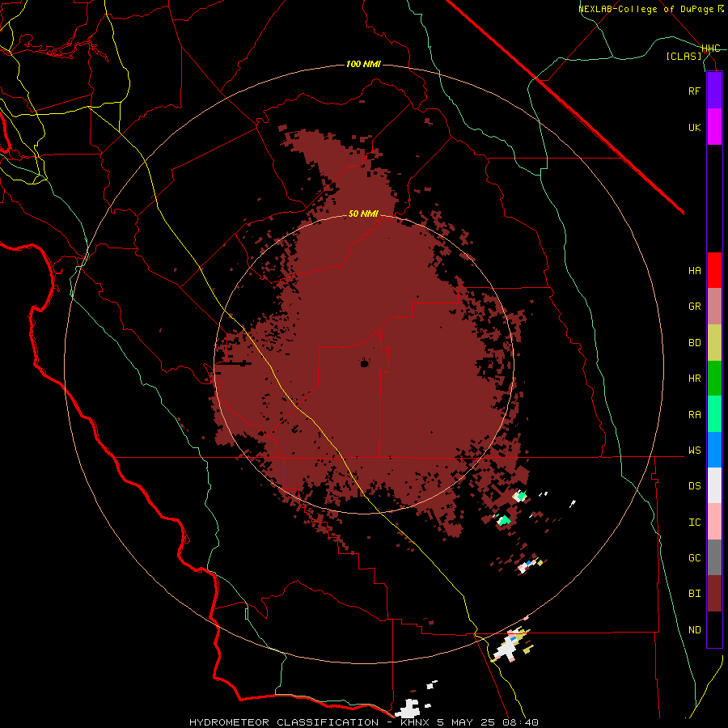Select the GC gray legend swatch

714,557
